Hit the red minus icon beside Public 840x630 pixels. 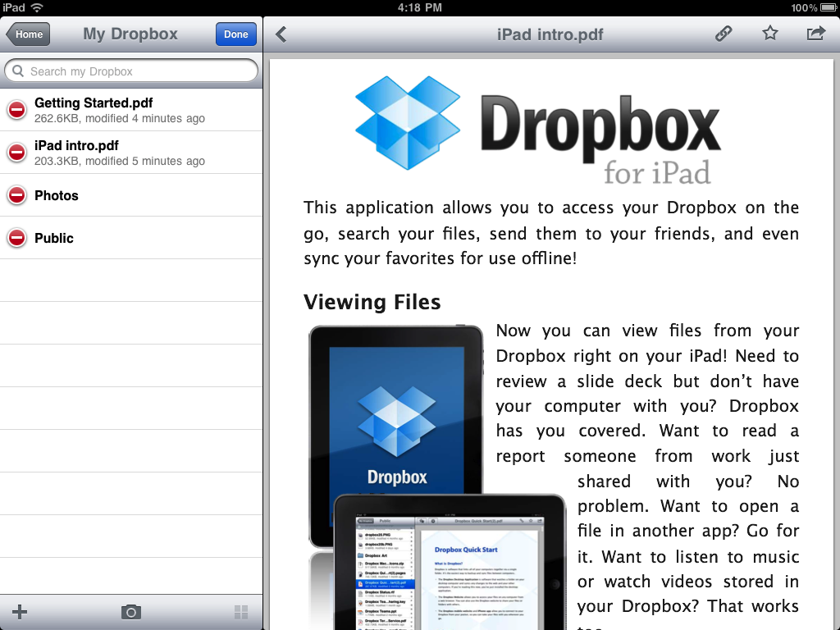pos(16,238)
